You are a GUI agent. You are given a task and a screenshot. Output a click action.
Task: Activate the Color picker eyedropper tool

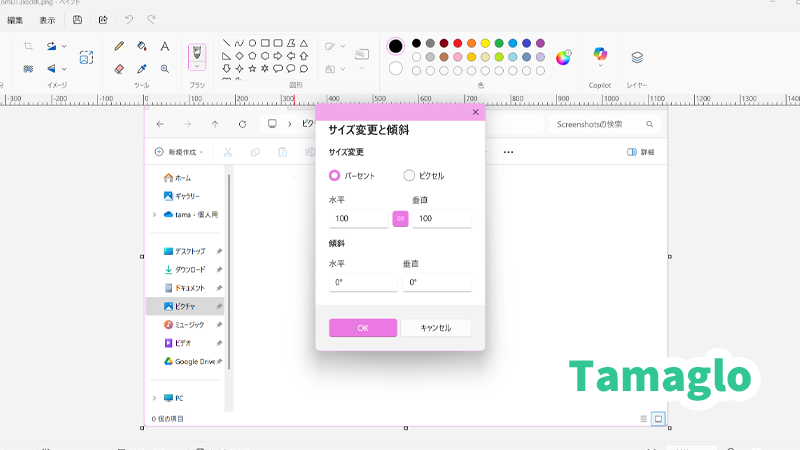point(142,69)
